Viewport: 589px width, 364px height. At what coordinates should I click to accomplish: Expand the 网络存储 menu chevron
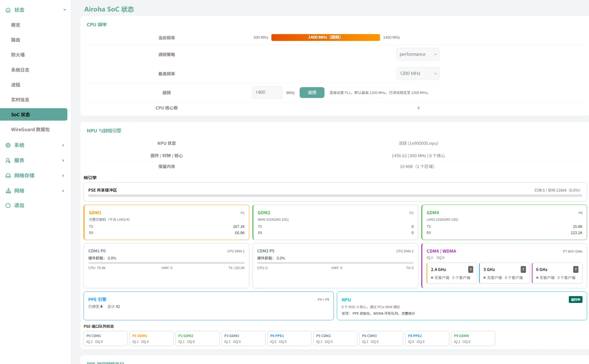pos(63,176)
